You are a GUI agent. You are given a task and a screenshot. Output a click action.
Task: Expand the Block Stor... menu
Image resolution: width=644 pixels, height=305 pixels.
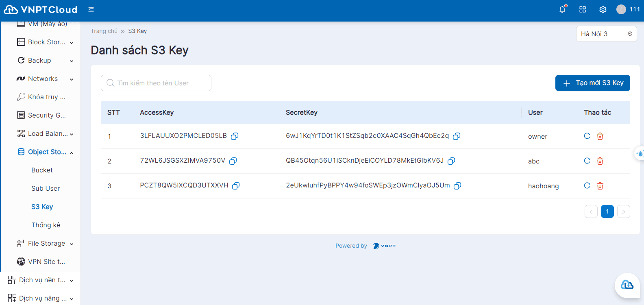45,42
